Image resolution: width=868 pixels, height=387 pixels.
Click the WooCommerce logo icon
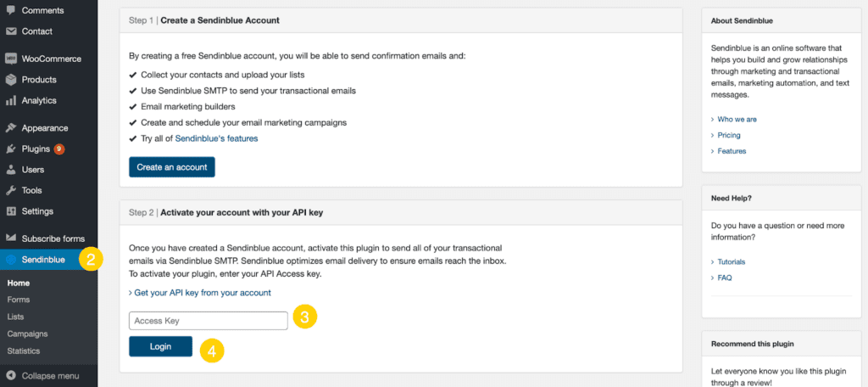[x=10, y=59]
